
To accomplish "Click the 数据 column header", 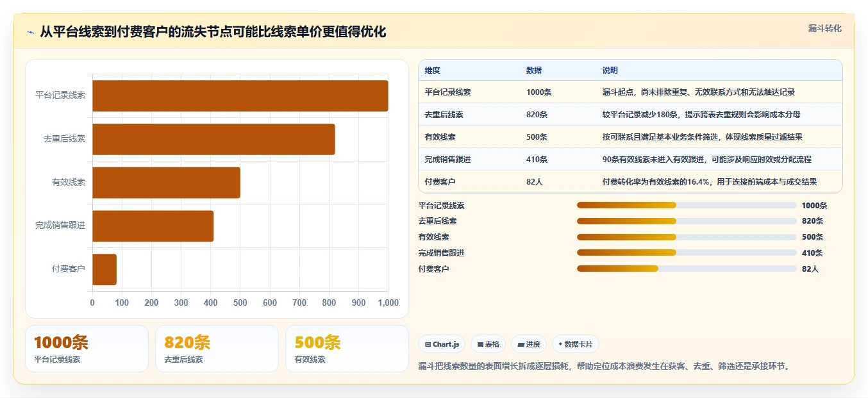I will [x=534, y=70].
